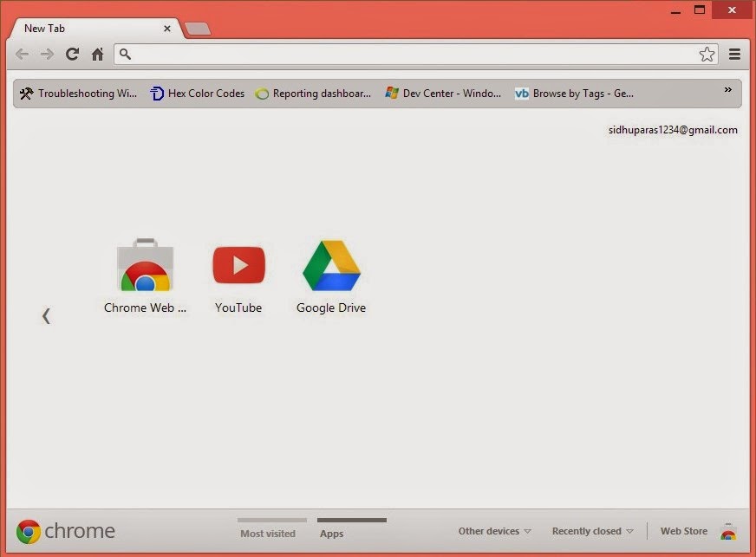Viewport: 756px width, 557px height.
Task: Open a new tab with the tab button
Action: (198, 29)
